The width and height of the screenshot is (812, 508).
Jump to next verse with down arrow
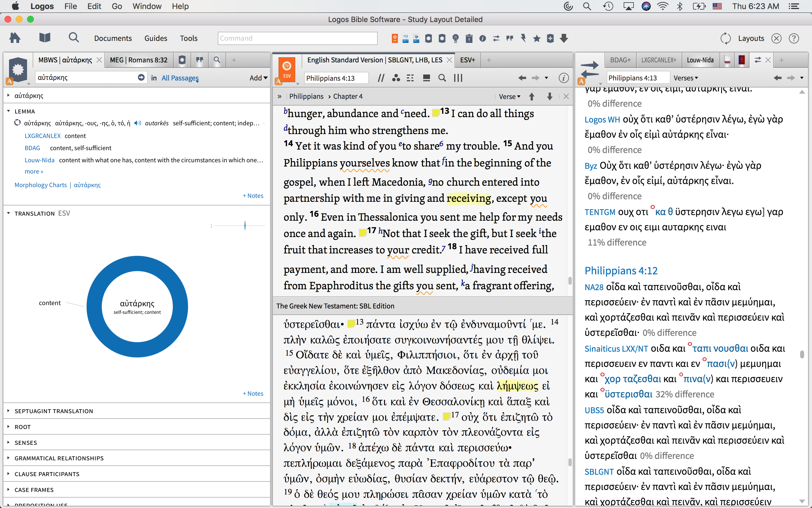pos(550,97)
